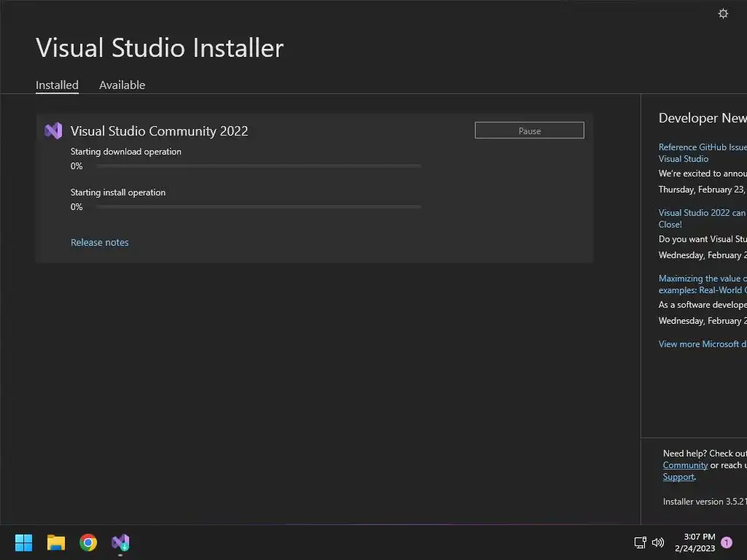
Task: Open the Reference GitHub Issue news article
Action: click(x=703, y=153)
